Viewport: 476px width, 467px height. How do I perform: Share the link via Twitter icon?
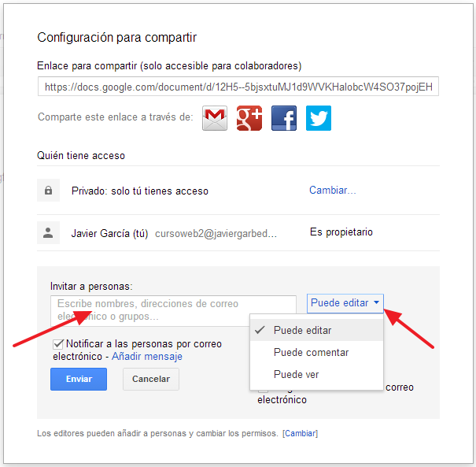pos(318,117)
